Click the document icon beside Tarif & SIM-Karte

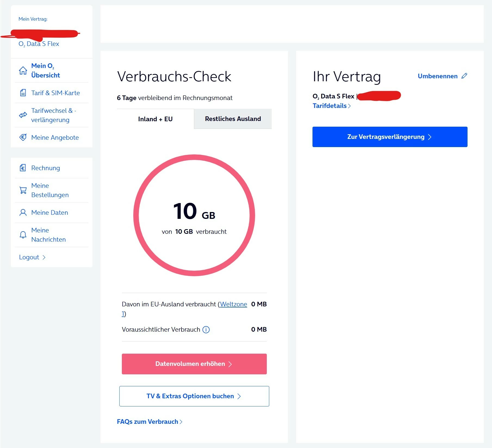23,93
